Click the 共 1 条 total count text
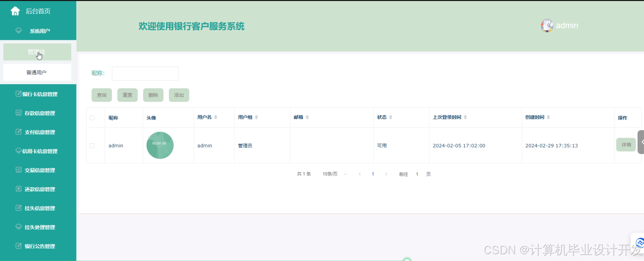644x261 pixels. [304, 174]
